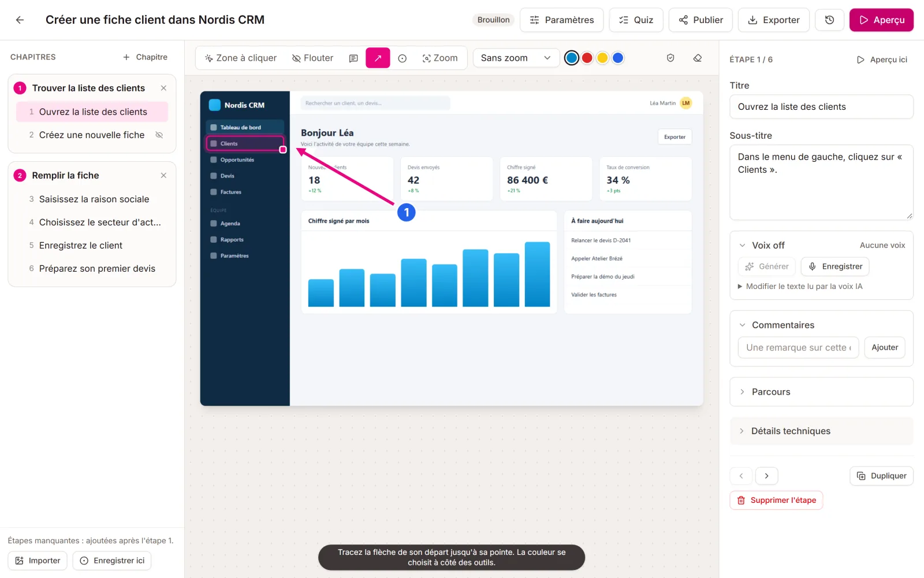Add a new Chapitre
The image size is (924, 578).
coord(145,57)
